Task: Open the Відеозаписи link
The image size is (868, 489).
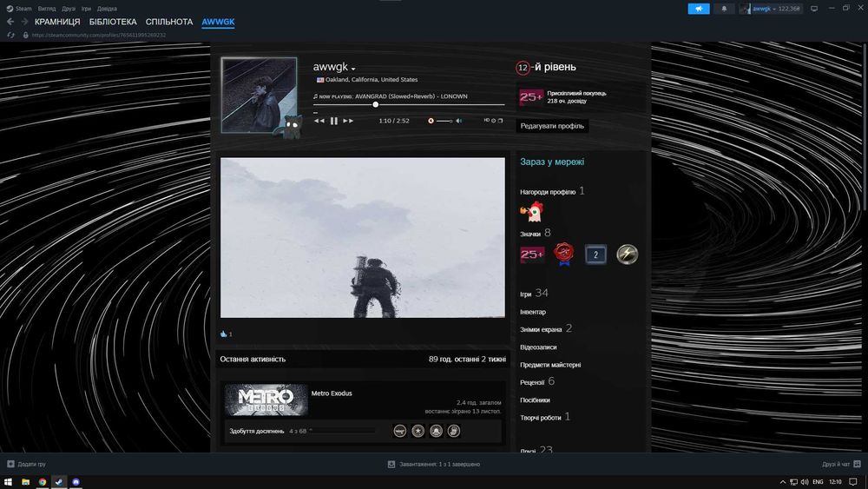Action: pos(538,347)
